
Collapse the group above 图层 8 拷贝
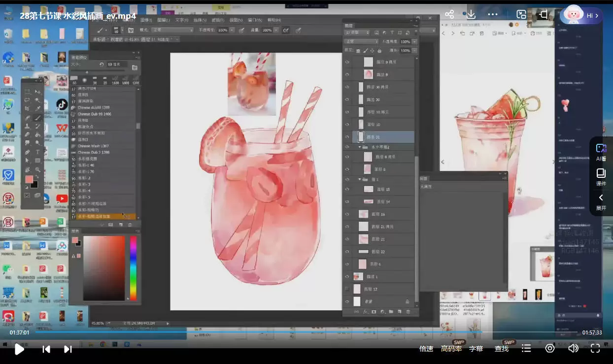pyautogui.click(x=360, y=147)
